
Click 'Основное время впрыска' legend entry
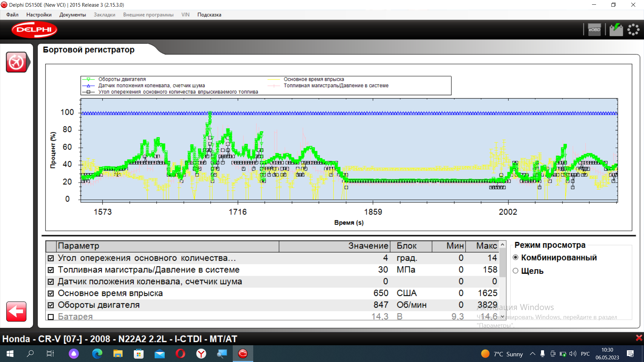pos(314,79)
